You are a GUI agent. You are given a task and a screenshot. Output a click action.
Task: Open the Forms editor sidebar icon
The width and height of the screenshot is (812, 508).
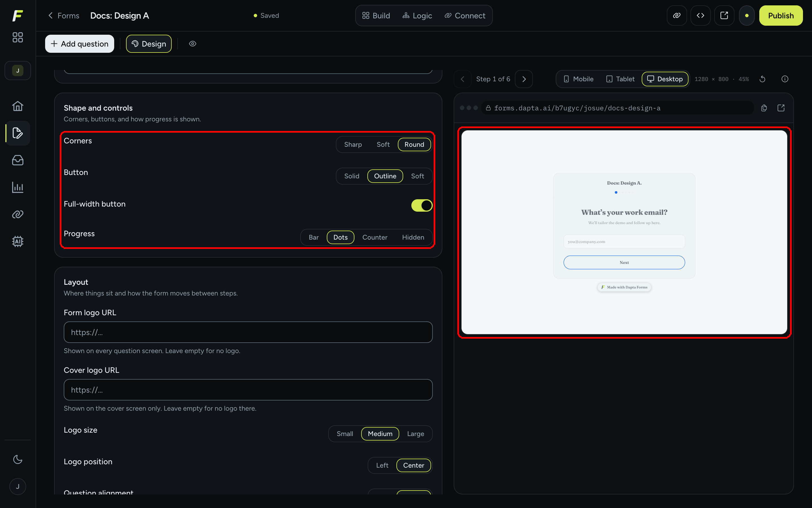17,133
